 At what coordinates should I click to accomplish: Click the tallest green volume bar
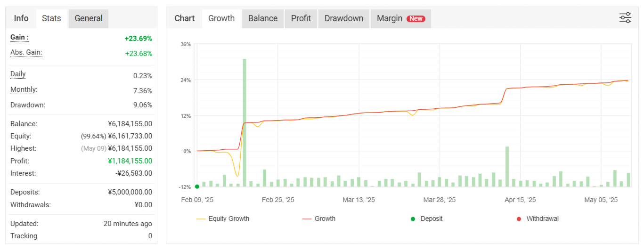pyautogui.click(x=245, y=122)
